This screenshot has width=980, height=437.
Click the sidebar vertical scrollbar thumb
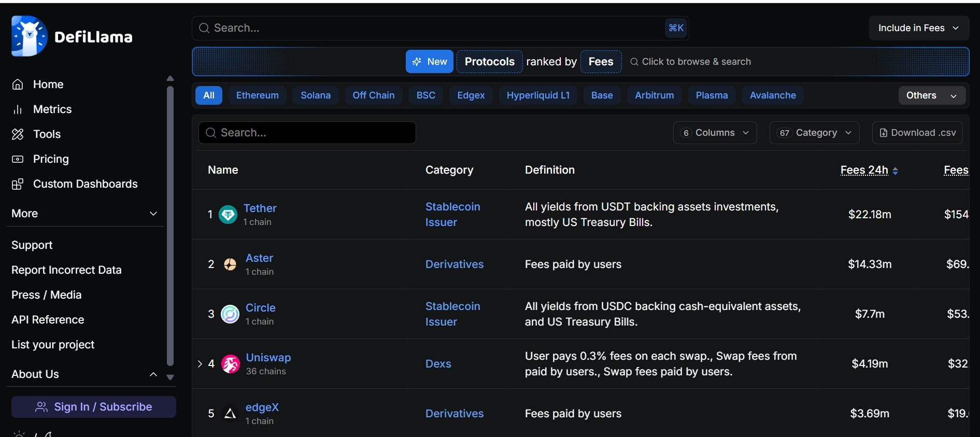pyautogui.click(x=170, y=226)
